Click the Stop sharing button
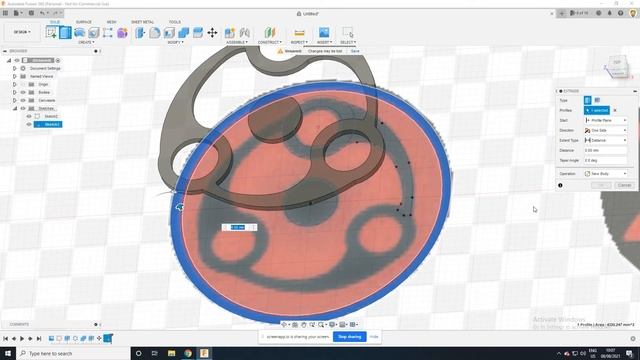This screenshot has height=360, width=640. 350,337
